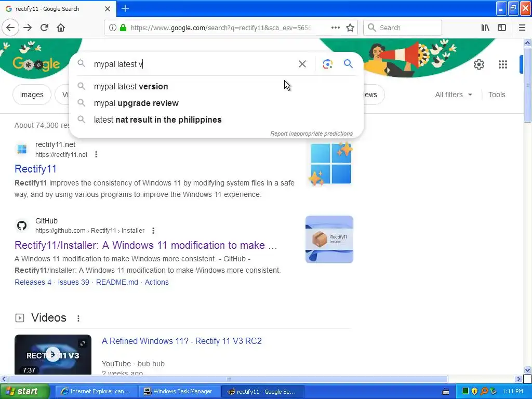Click the horizontal scrollbar left arrow
Screen dimensions: 532x399
4,379
